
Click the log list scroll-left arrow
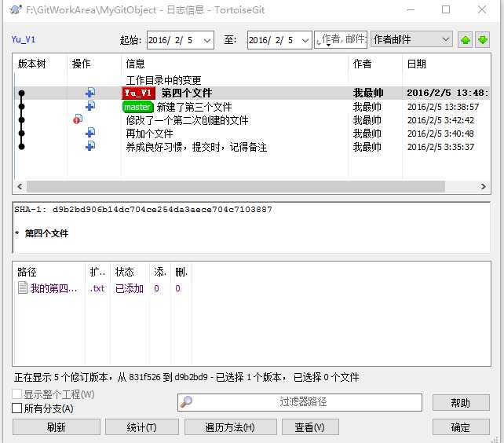click(20, 187)
